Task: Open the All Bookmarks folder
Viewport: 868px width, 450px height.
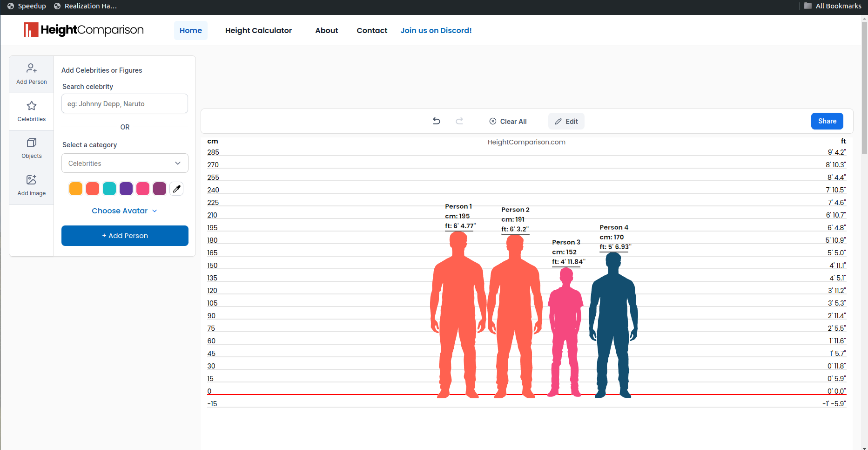Action: tap(833, 6)
